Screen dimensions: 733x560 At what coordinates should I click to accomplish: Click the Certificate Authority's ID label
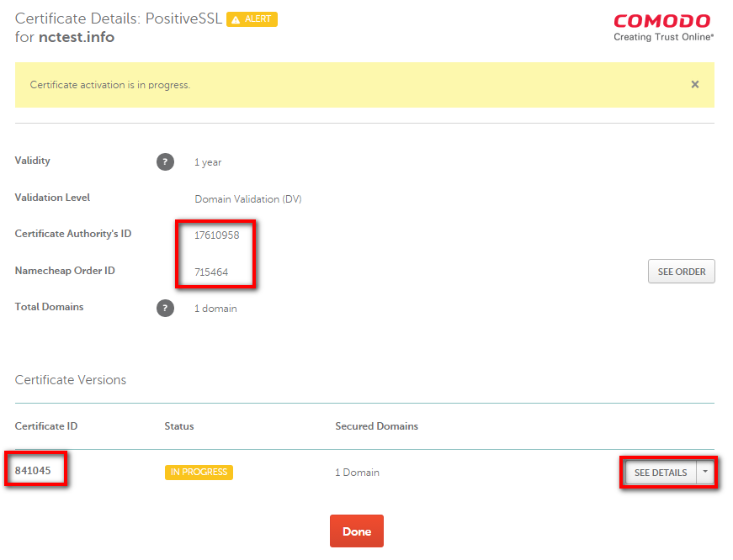click(73, 234)
